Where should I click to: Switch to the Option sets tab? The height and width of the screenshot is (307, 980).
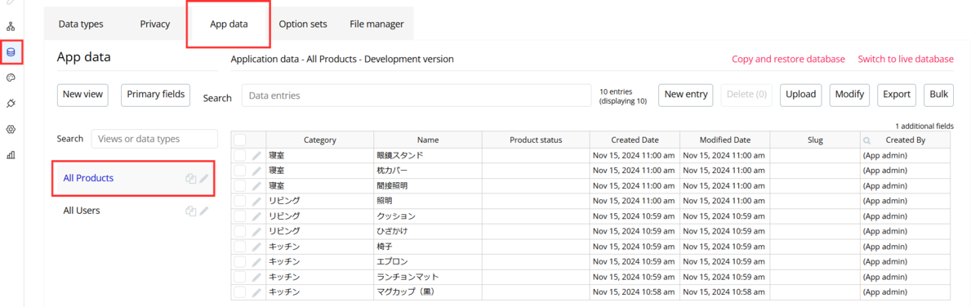point(303,24)
